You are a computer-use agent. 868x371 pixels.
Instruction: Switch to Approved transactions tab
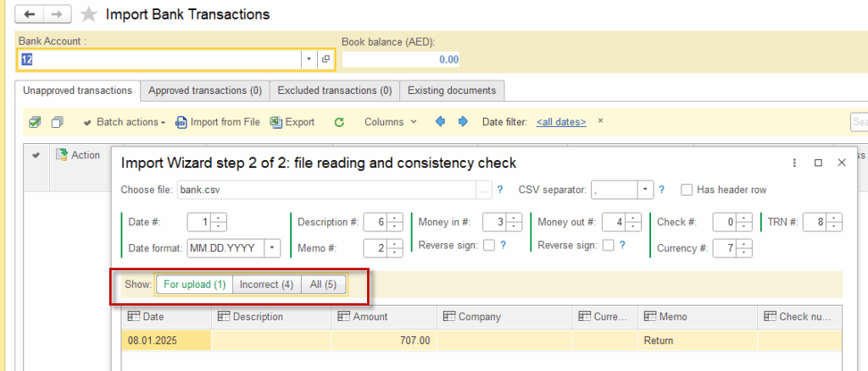tap(204, 90)
